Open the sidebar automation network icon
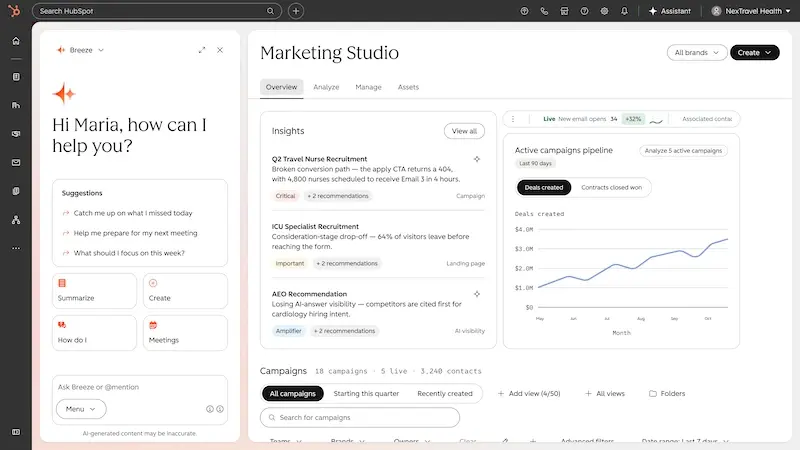 [x=16, y=220]
